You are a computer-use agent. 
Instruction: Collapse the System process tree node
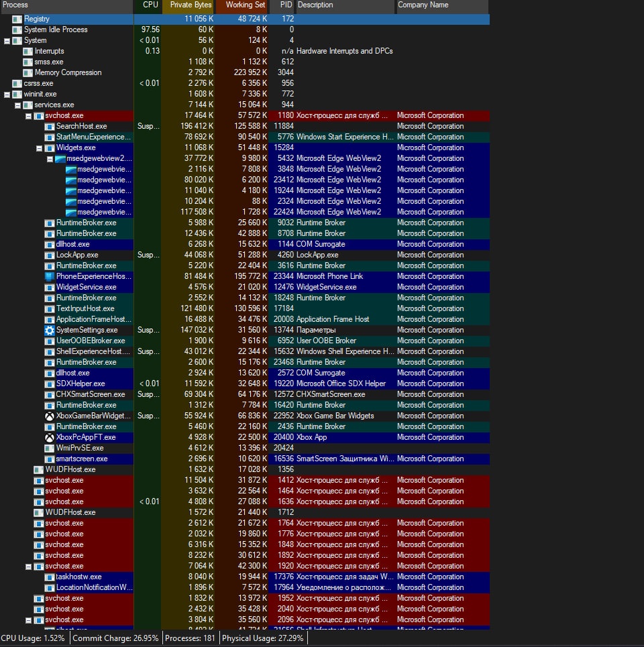[7, 41]
